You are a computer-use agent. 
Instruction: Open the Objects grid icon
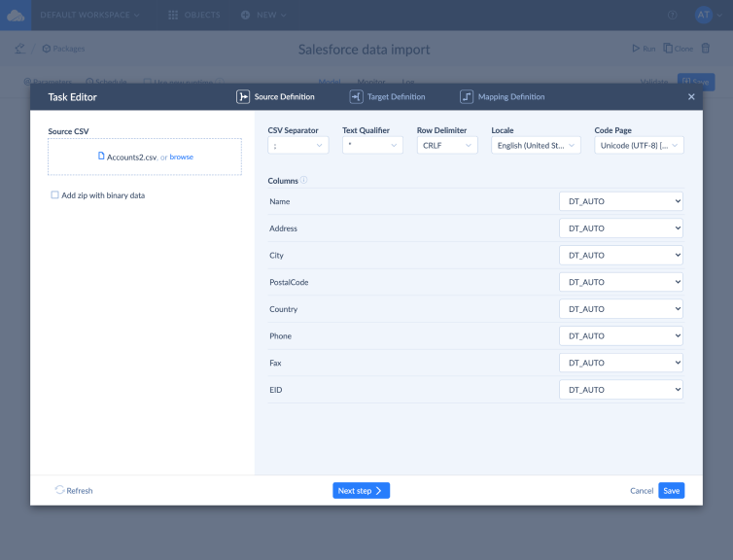[x=173, y=15]
